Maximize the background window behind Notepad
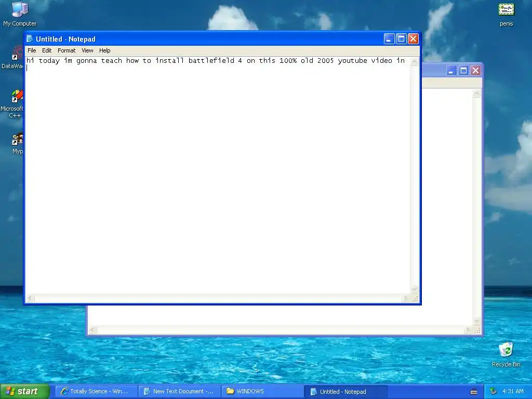 (463, 71)
